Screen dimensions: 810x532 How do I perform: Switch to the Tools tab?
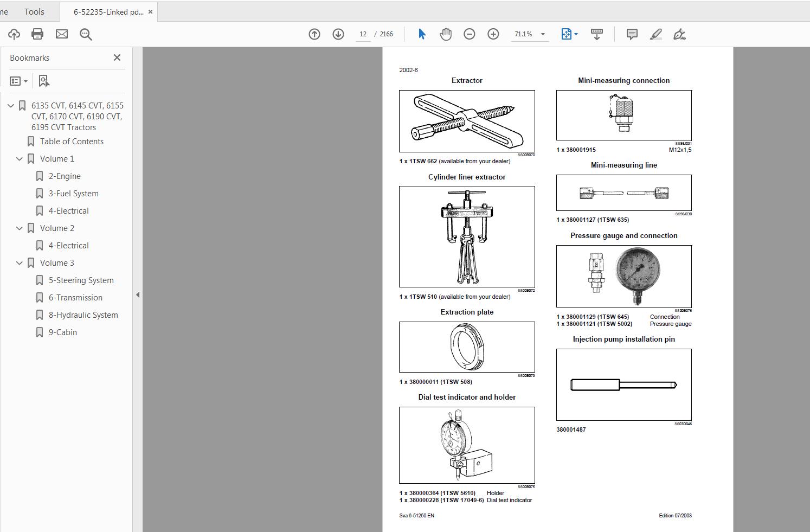[x=34, y=11]
